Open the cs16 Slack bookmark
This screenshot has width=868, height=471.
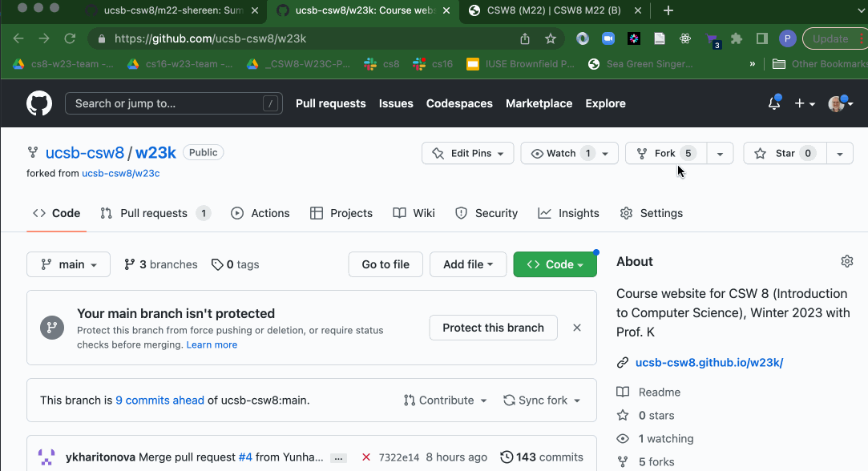pyautogui.click(x=433, y=64)
